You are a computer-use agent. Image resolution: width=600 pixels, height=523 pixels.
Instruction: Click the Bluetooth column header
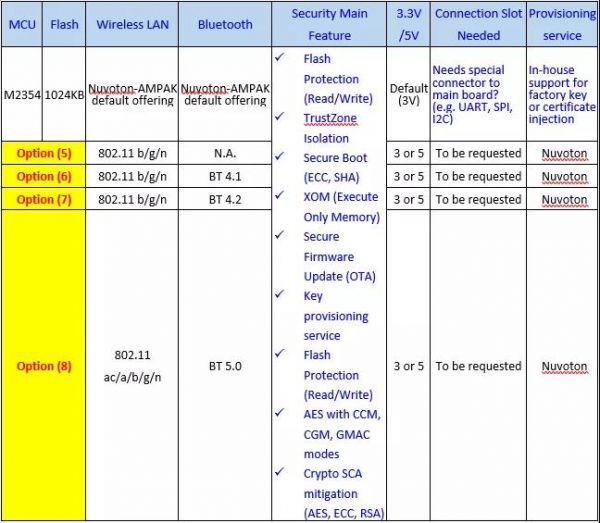pyautogui.click(x=225, y=24)
